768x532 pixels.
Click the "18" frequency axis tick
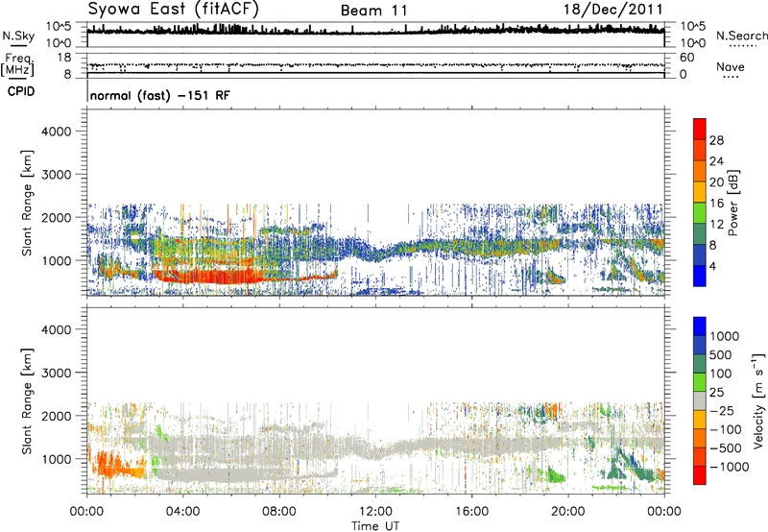[64, 58]
